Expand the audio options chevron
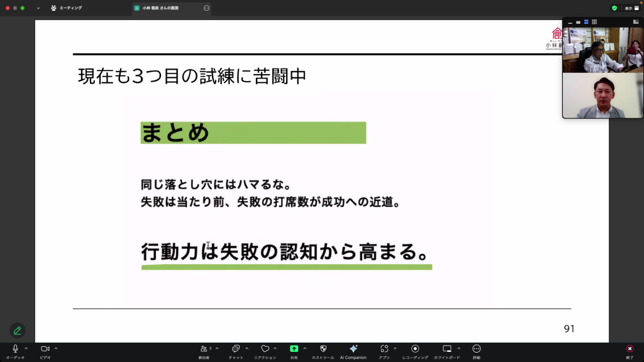 (26, 348)
